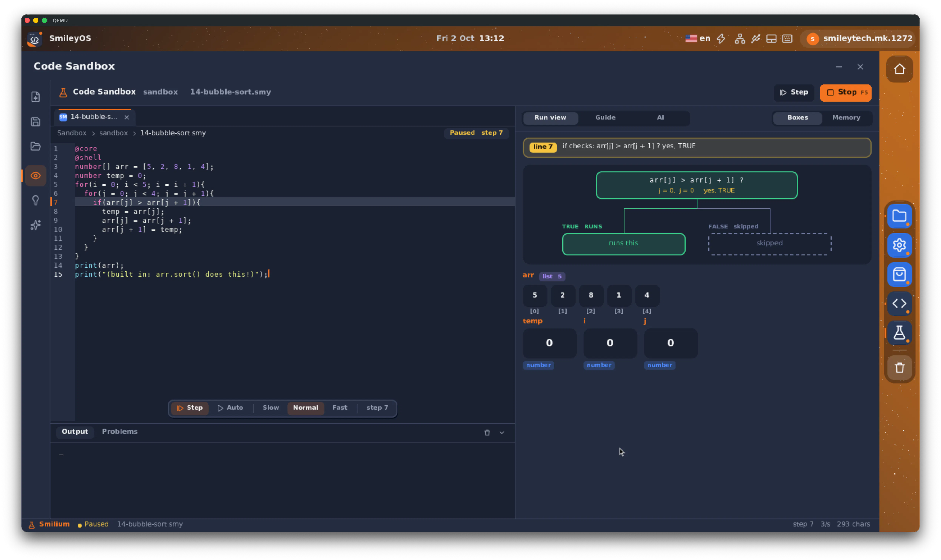This screenshot has width=941, height=560.
Task: Set run speed to Slow
Action: click(x=271, y=408)
